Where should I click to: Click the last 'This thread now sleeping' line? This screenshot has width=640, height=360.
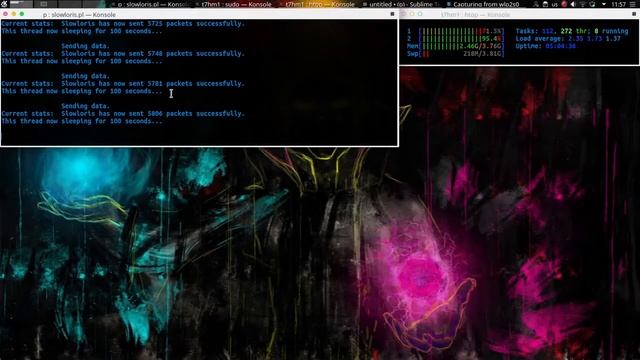coord(82,121)
